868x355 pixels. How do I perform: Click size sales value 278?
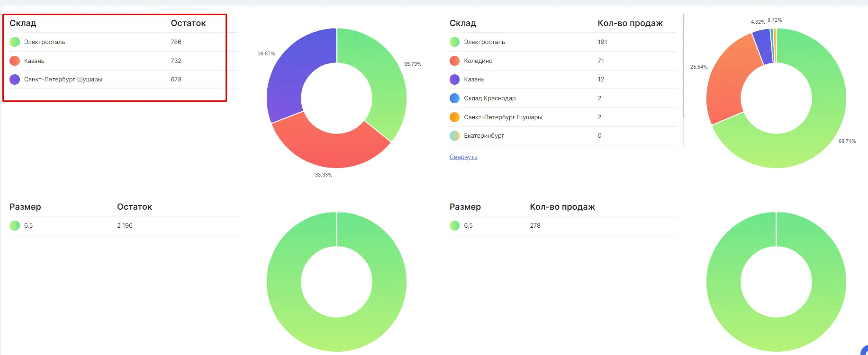[x=535, y=225]
